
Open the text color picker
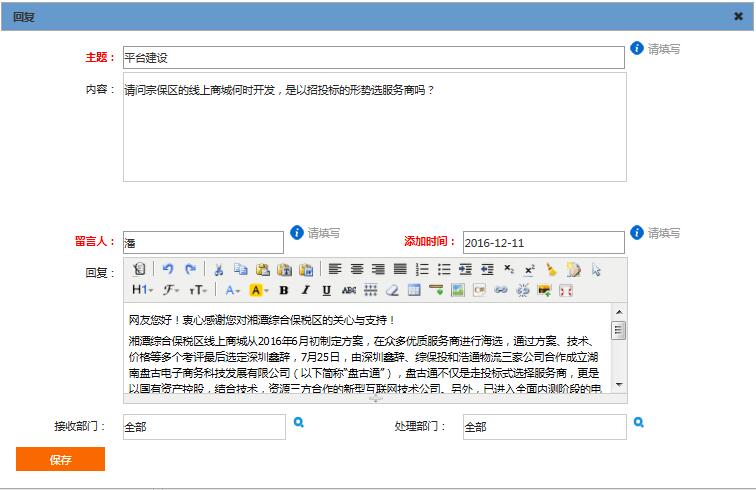(x=232, y=290)
